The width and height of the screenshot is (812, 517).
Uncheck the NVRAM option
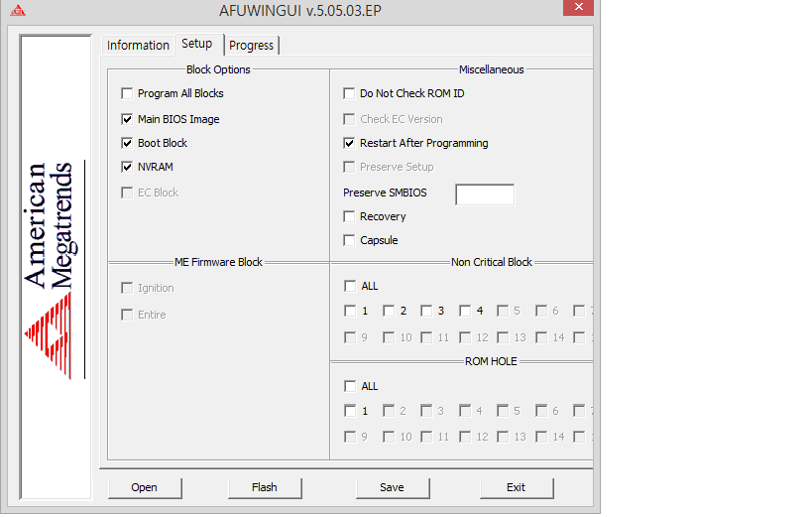[x=127, y=167]
